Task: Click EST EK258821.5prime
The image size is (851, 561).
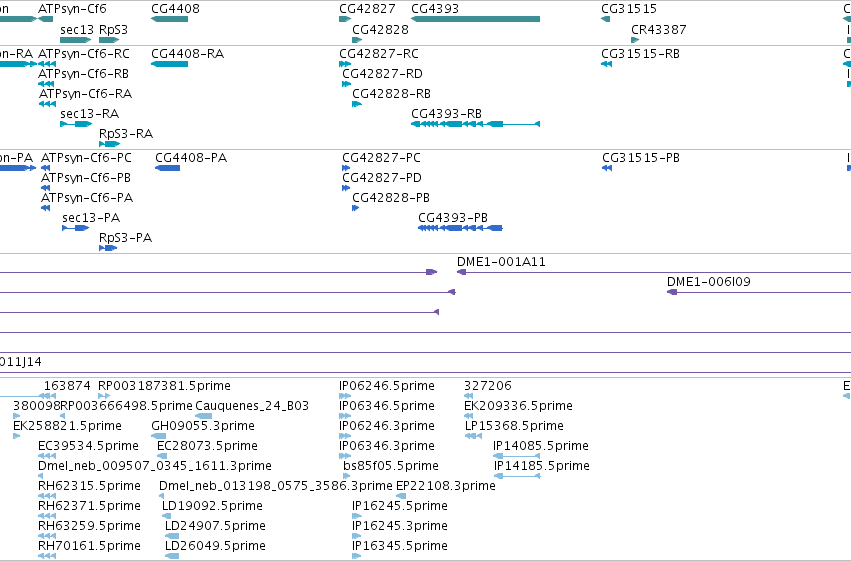Action: click(x=67, y=426)
